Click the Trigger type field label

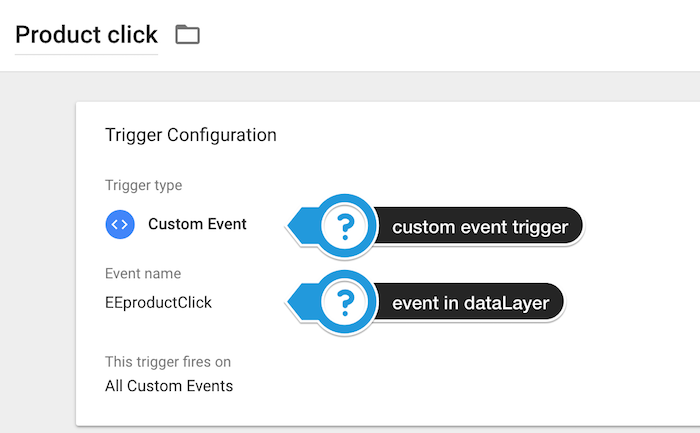click(x=143, y=185)
